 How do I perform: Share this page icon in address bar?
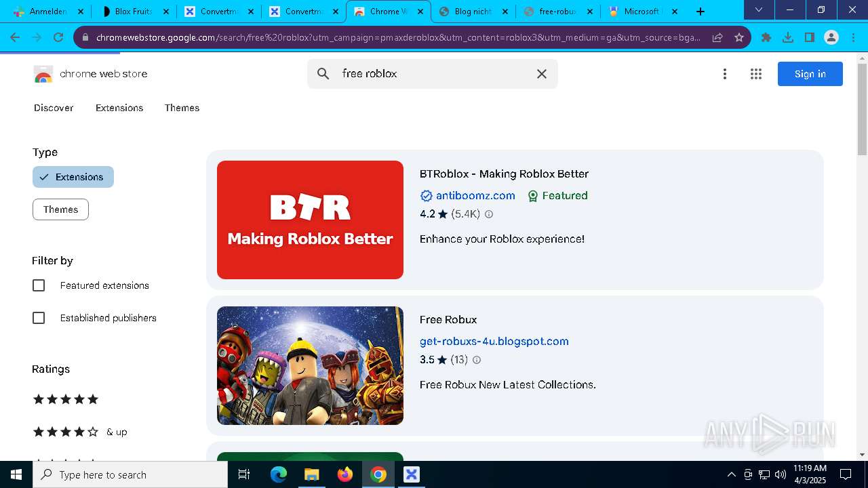717,37
